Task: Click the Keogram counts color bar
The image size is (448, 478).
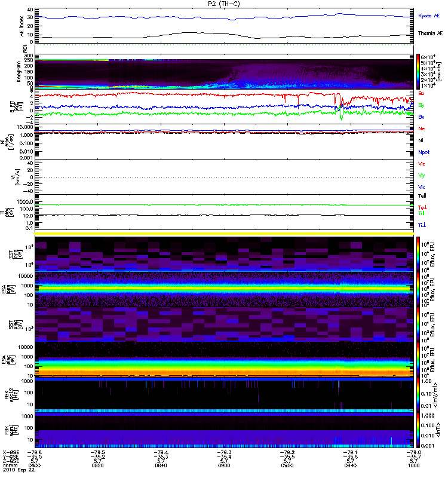Action: coord(418,72)
